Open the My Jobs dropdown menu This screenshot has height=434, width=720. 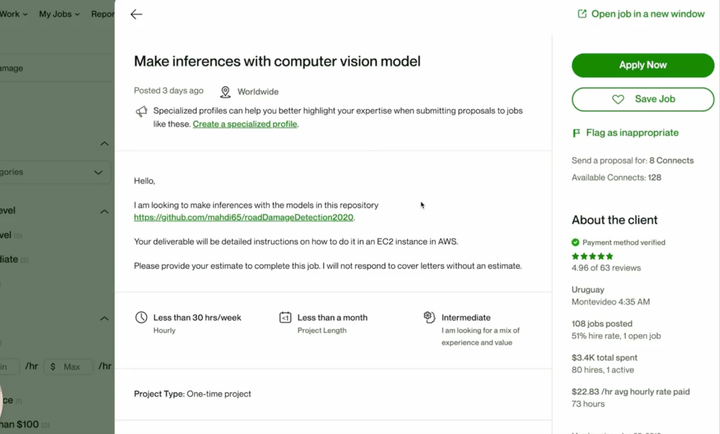point(61,14)
